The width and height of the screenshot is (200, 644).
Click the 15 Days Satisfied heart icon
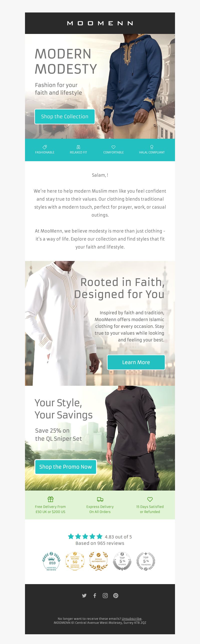pyautogui.click(x=150, y=499)
